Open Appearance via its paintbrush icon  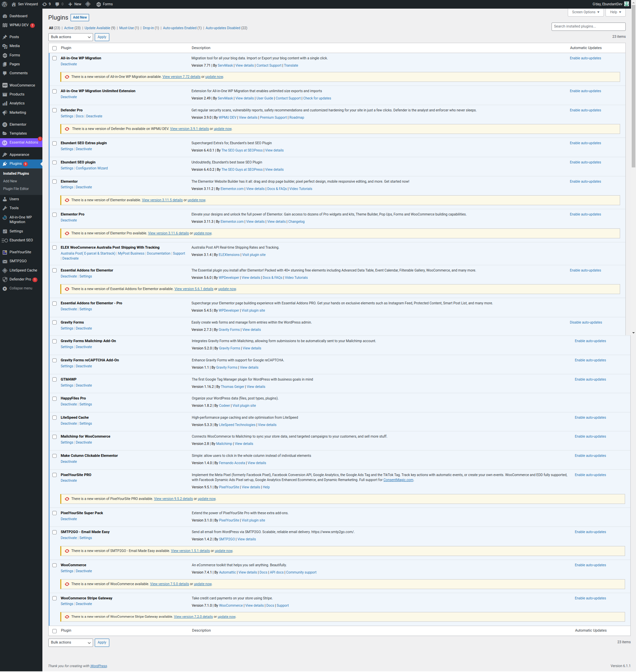(x=5, y=155)
